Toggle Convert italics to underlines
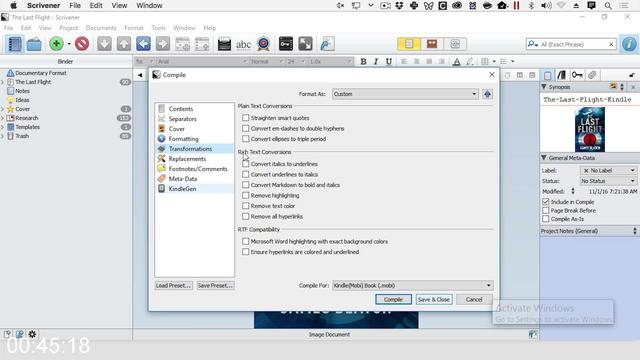640x360 pixels. pos(245,164)
